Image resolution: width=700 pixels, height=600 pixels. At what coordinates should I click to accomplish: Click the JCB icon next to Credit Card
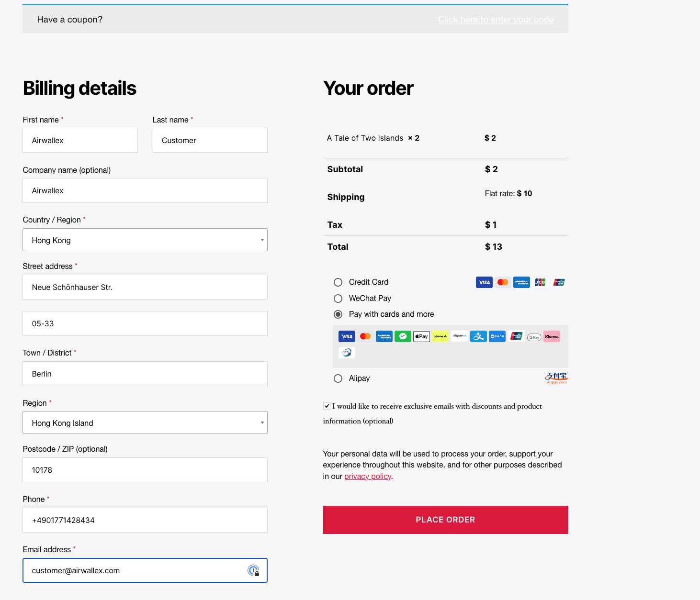click(540, 282)
